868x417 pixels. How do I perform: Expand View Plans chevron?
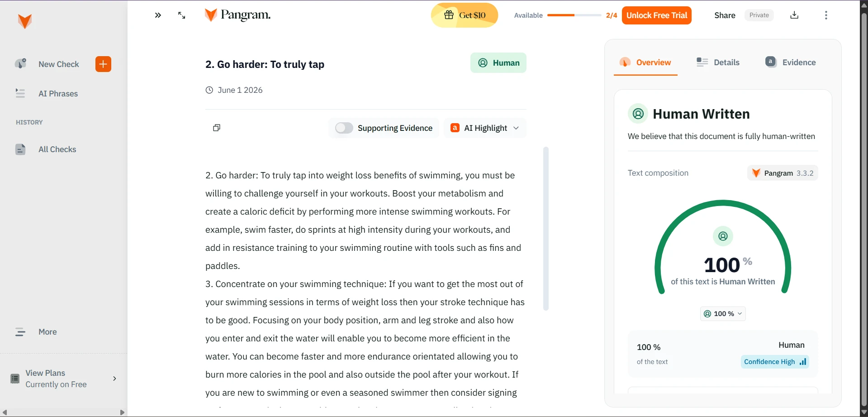(114, 379)
